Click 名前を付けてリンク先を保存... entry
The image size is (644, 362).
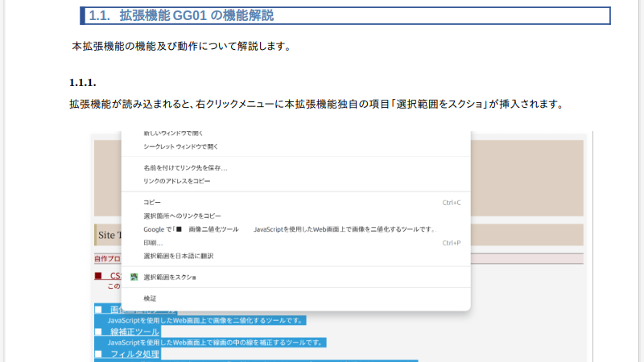click(x=185, y=168)
